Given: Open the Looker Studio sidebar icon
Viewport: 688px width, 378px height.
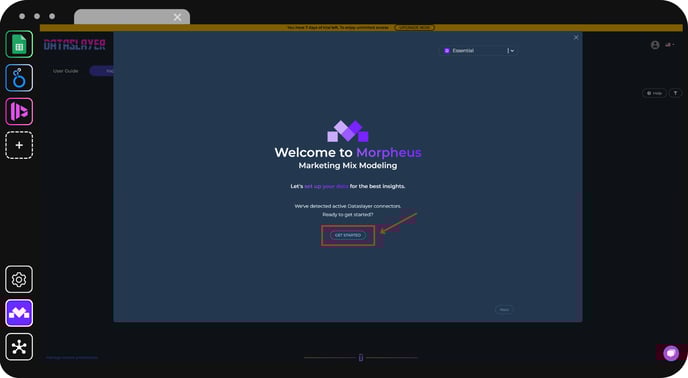Looking at the screenshot, I should click(19, 78).
